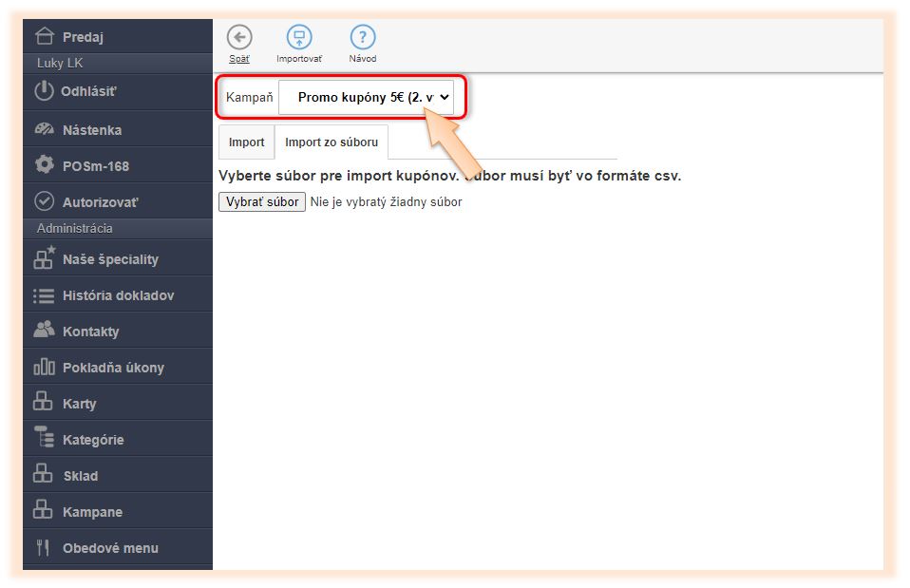Navigate to Predaj at sidebar top

pos(83,37)
